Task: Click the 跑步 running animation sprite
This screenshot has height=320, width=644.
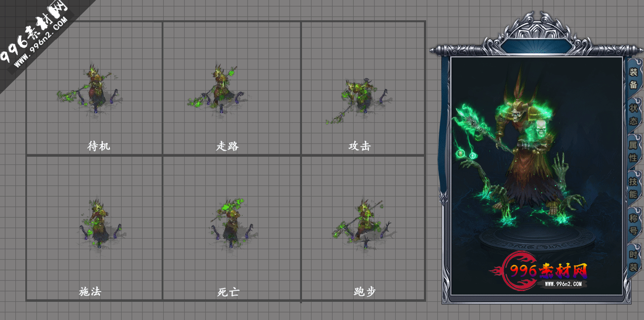Action: tap(364, 224)
